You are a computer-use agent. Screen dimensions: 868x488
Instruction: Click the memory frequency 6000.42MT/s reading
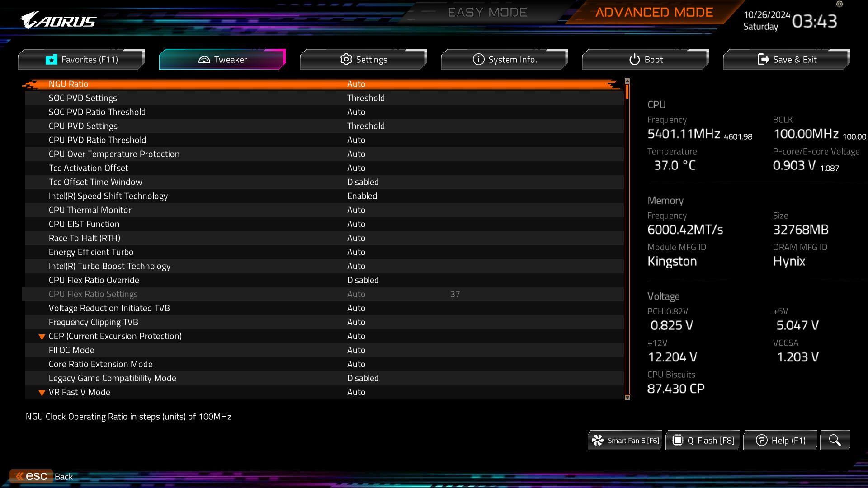(685, 230)
